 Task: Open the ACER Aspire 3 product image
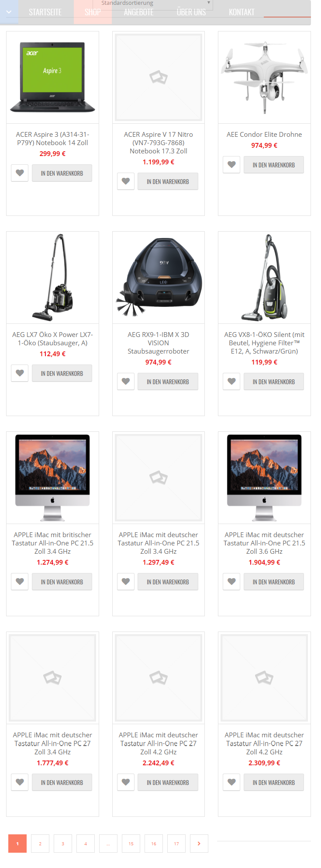[x=52, y=77]
